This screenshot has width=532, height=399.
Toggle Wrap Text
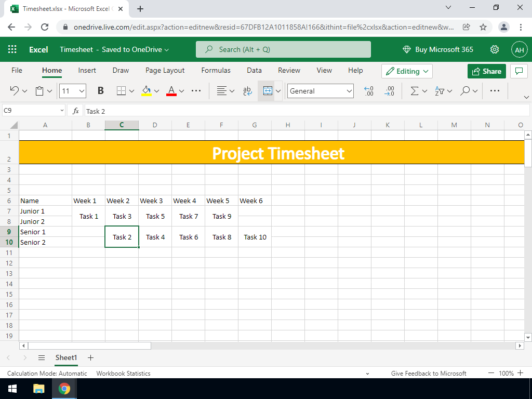pos(247,90)
